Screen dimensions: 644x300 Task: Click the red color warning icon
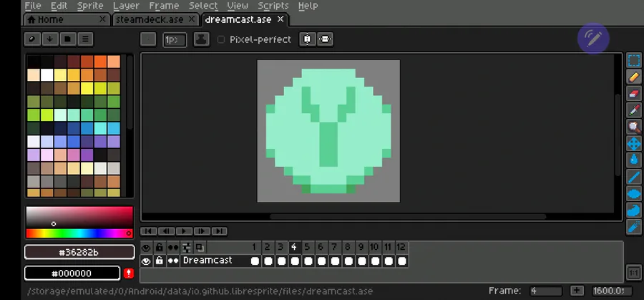(x=129, y=274)
